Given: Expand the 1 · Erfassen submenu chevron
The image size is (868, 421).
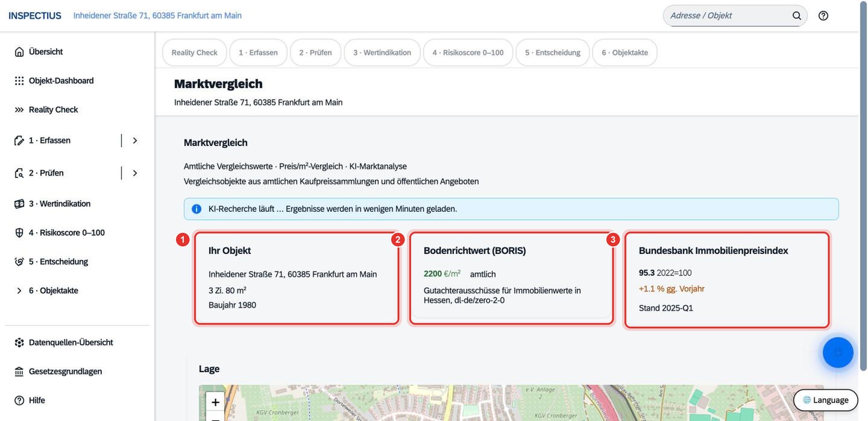Looking at the screenshot, I should click(135, 141).
